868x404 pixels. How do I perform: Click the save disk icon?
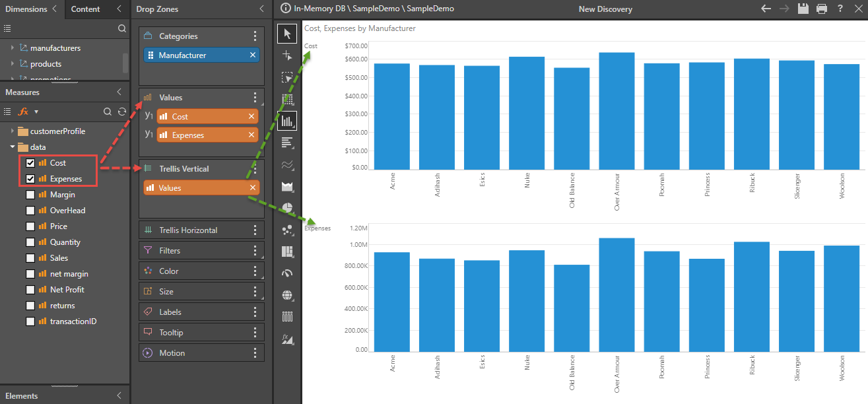tap(803, 9)
